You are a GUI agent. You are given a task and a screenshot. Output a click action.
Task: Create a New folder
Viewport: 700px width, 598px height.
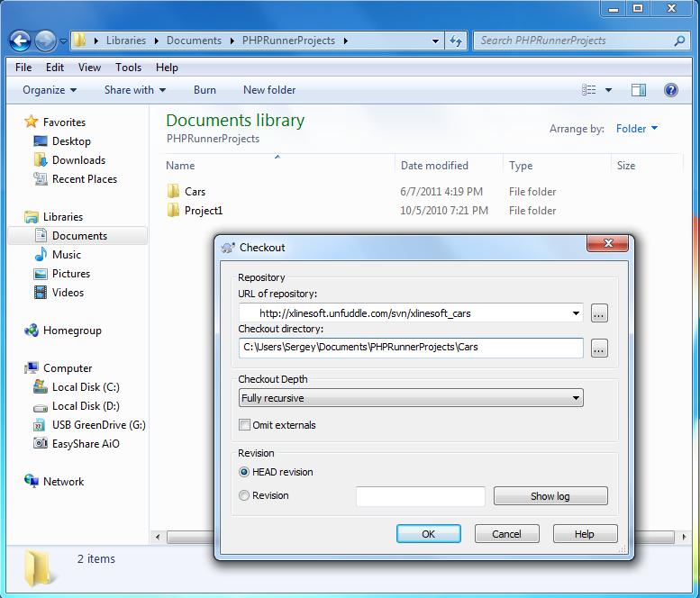click(269, 90)
